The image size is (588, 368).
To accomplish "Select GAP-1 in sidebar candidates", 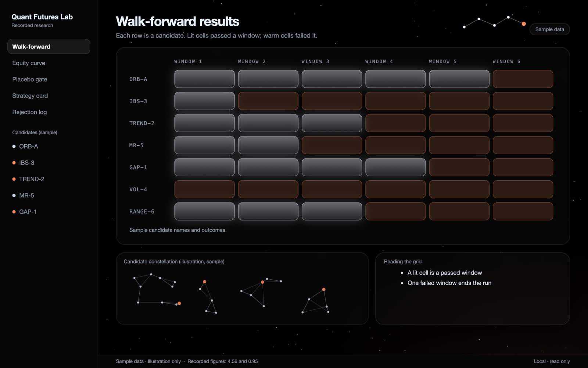I will [x=28, y=212].
